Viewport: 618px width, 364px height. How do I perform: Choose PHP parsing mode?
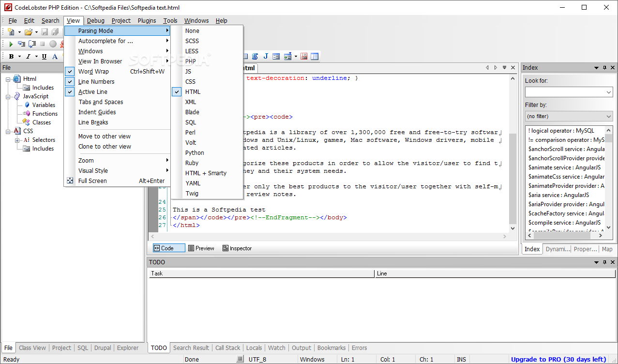click(207, 61)
